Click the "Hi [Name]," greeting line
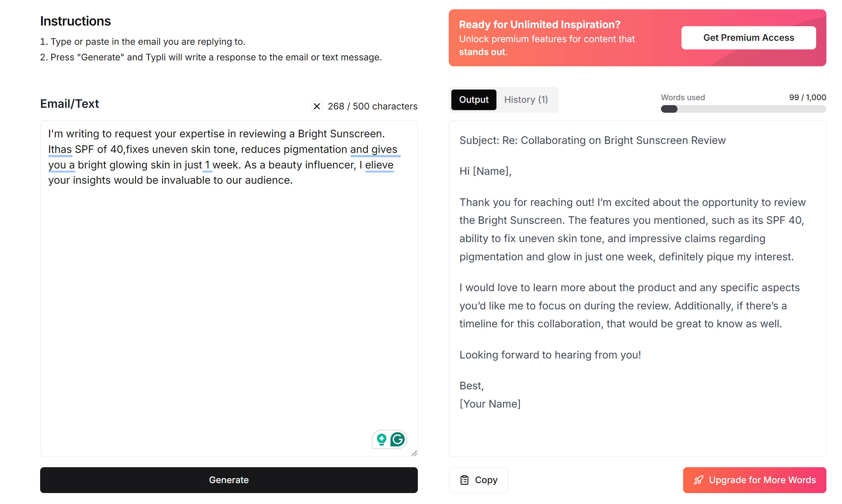 click(x=485, y=171)
